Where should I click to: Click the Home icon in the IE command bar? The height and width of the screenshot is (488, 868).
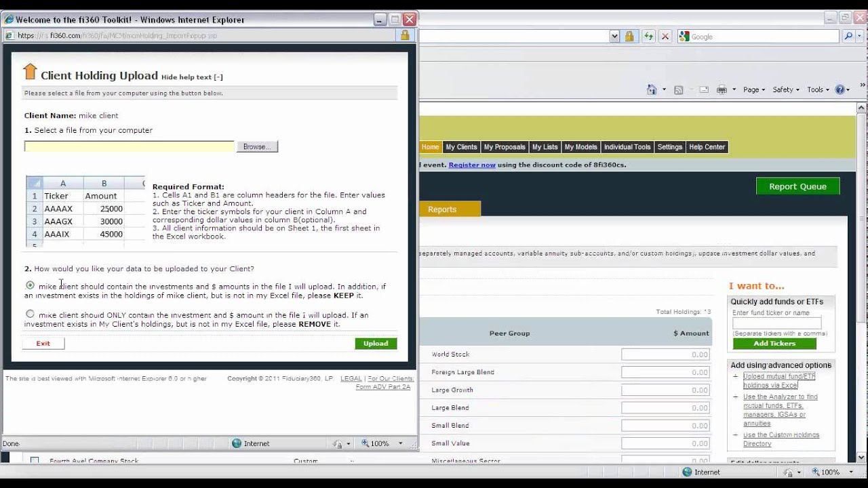[652, 89]
